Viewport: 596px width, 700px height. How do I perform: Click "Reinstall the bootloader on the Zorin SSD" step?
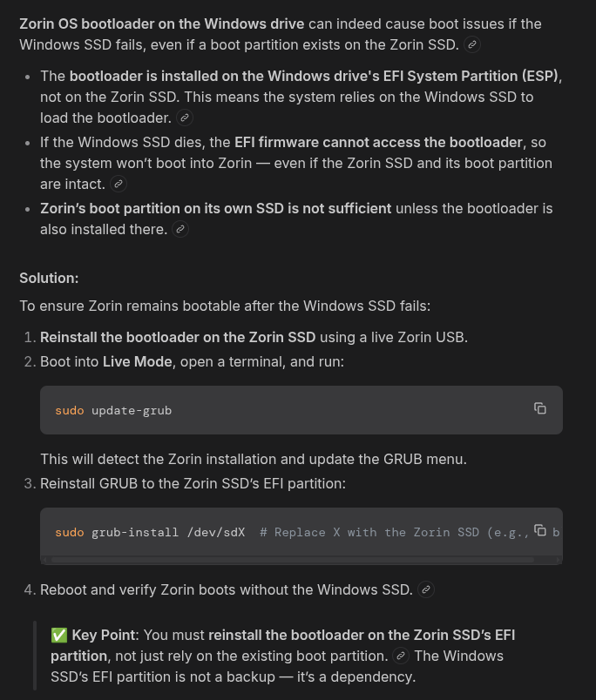(x=178, y=337)
